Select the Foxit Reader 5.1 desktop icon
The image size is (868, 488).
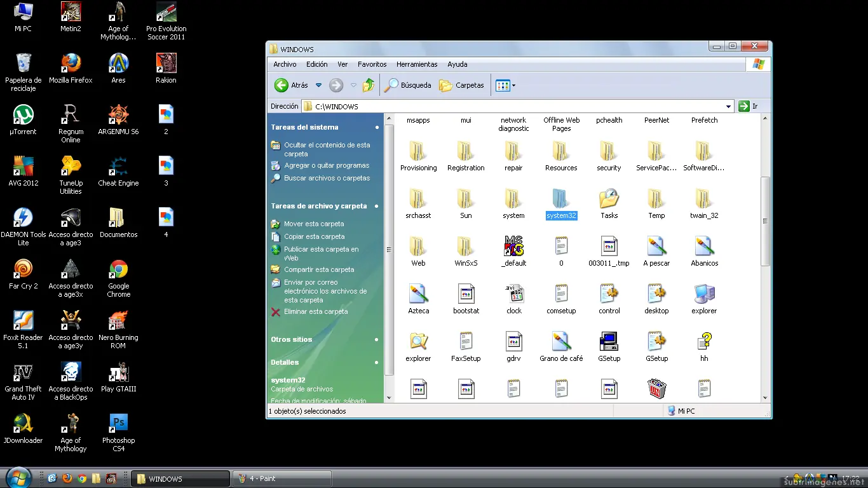point(24,330)
